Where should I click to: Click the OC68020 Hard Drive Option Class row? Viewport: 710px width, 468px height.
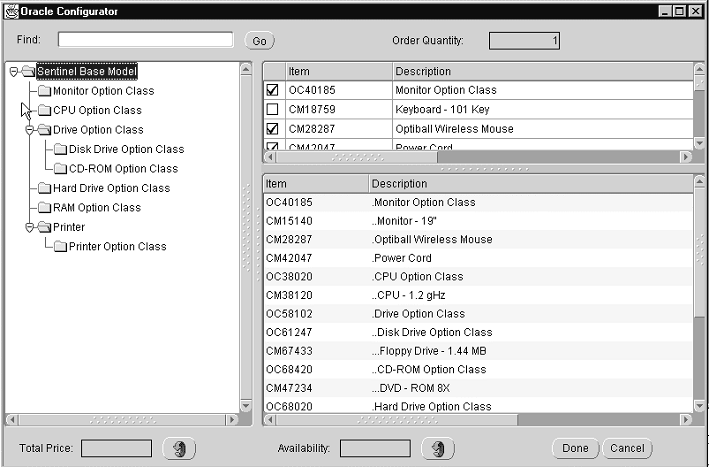tap(478, 406)
